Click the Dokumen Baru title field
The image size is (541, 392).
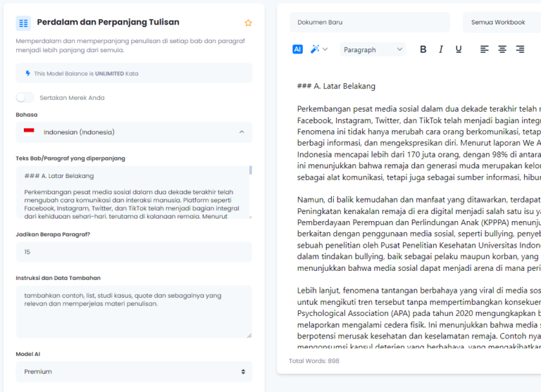click(x=369, y=23)
